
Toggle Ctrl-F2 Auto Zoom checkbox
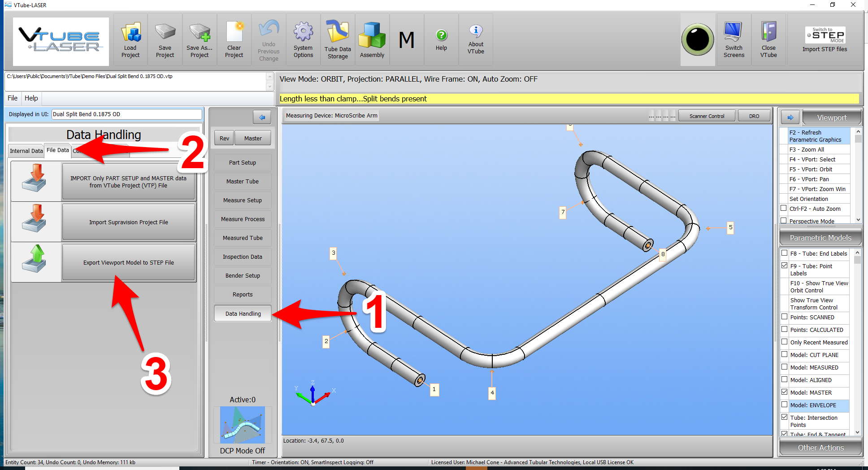[x=784, y=209]
